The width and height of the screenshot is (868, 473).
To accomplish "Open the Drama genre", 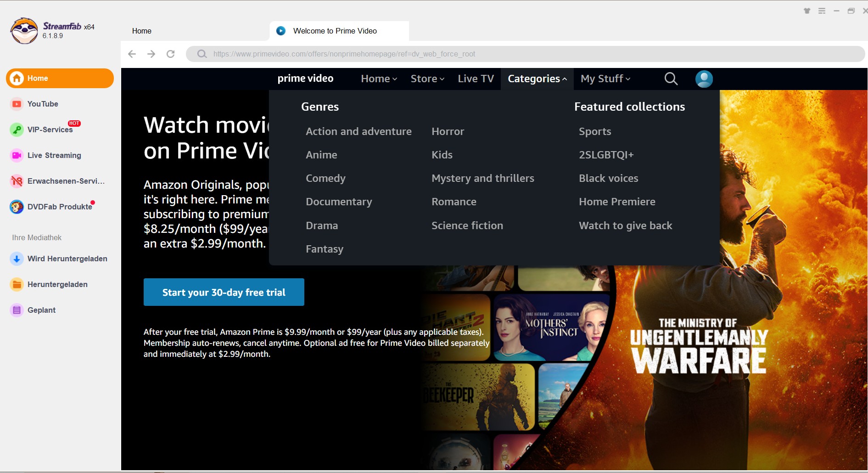I will (322, 225).
